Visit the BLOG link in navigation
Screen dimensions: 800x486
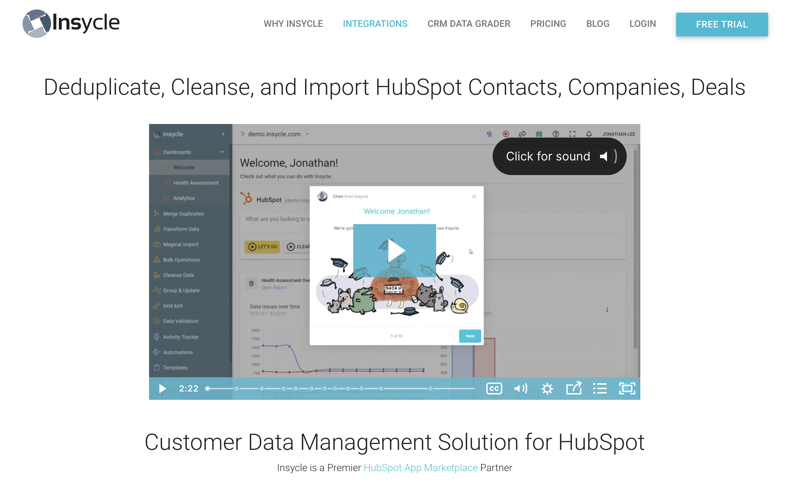click(597, 24)
